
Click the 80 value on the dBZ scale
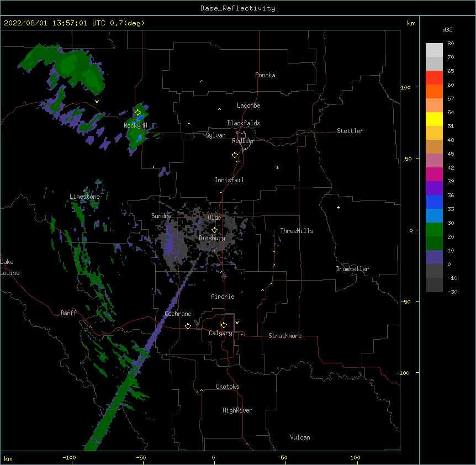451,44
